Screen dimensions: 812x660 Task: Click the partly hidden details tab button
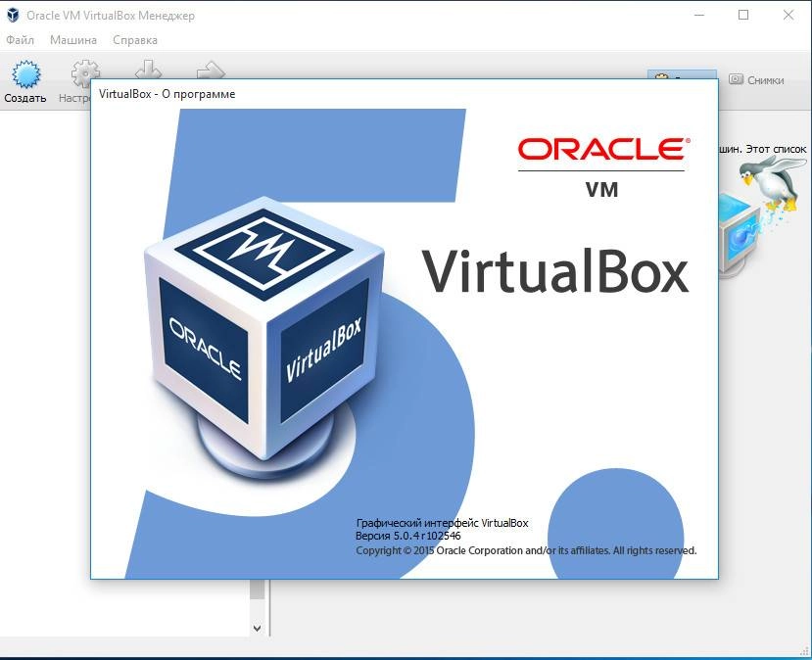click(682, 74)
